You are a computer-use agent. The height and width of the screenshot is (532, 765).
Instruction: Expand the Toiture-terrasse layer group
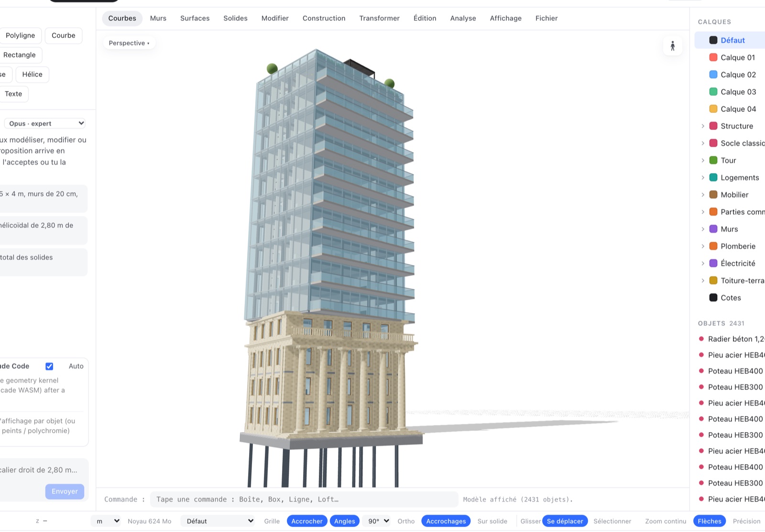coord(702,281)
